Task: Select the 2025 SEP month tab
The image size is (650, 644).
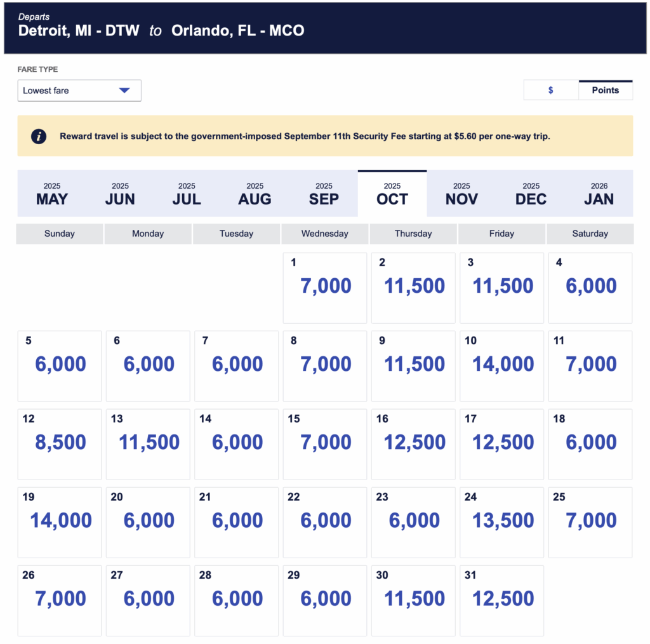Action: point(324,194)
